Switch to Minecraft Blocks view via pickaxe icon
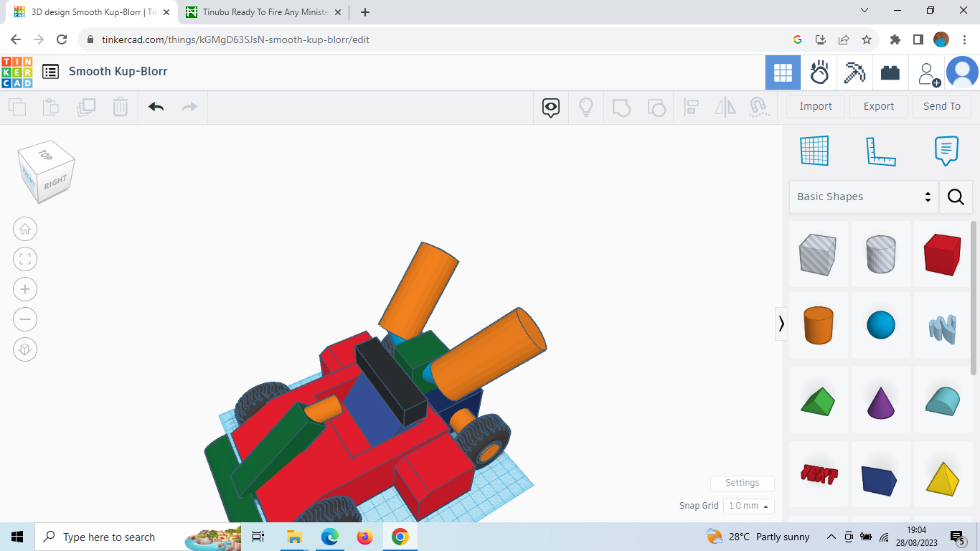The width and height of the screenshot is (980, 551). tap(854, 72)
